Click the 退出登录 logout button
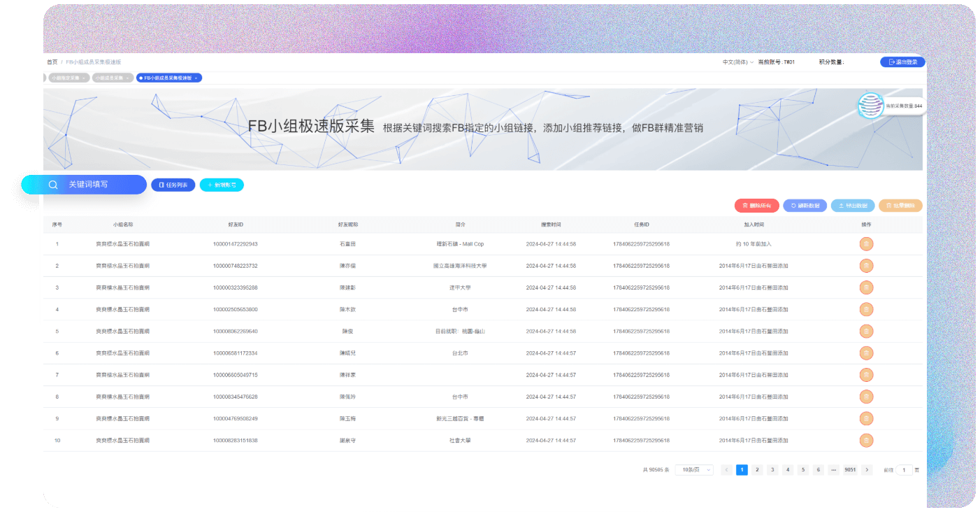The image size is (980, 512). point(902,62)
